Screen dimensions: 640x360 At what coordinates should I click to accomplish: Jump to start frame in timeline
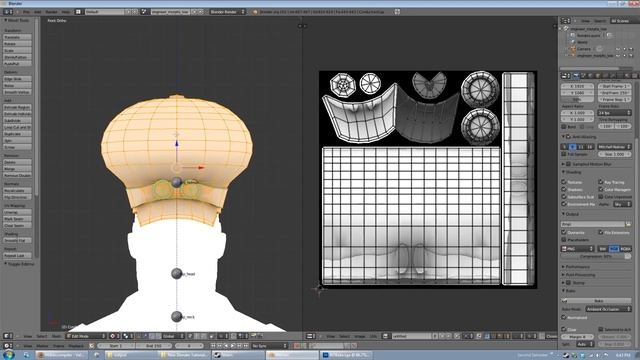(x=213, y=346)
